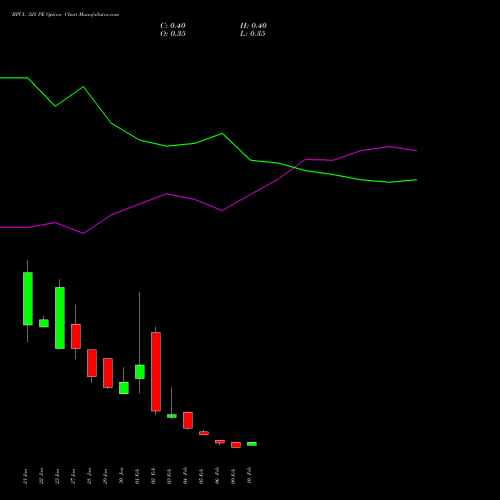500x500 pixels.
Task: Click the 21 Jan date label
Action: pos(26,476)
